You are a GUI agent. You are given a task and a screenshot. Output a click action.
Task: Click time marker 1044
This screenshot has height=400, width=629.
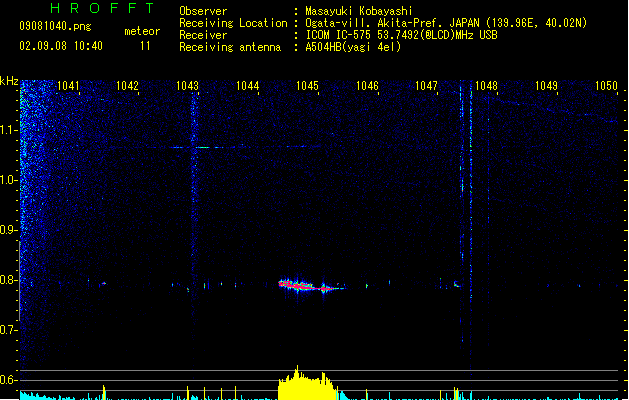(248, 86)
